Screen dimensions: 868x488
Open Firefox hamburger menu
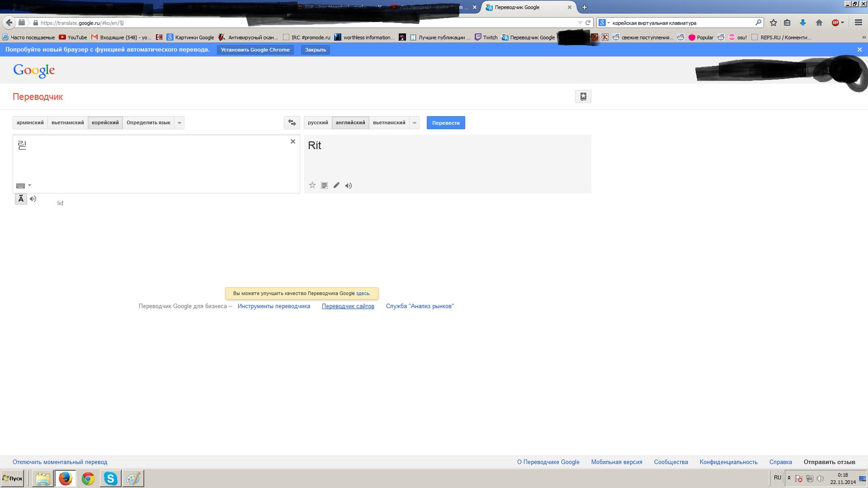[859, 23]
